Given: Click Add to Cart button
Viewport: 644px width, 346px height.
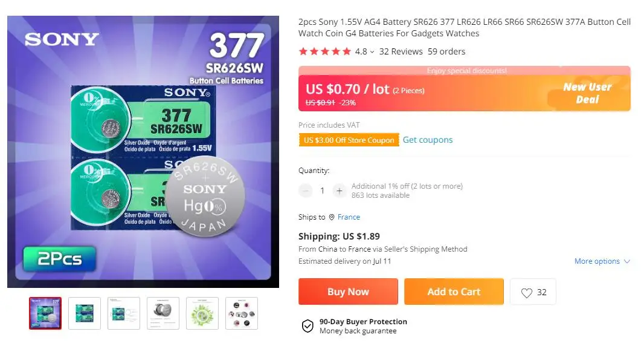Looking at the screenshot, I should (x=454, y=292).
